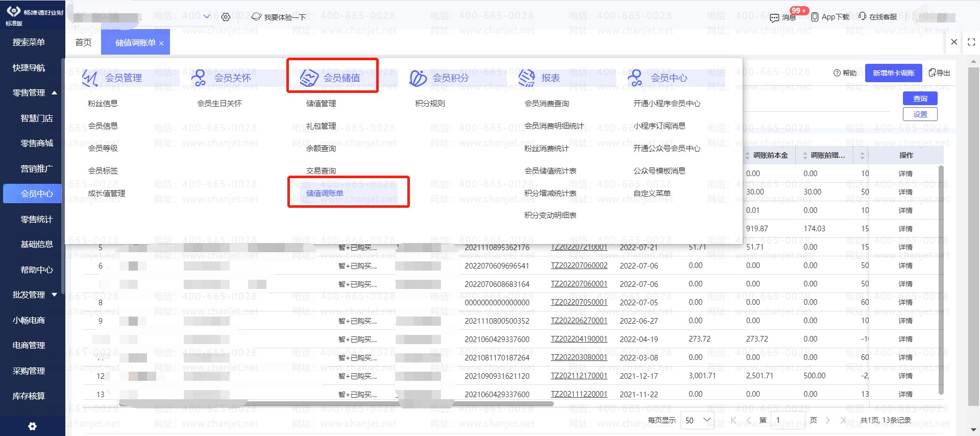Image resolution: width=980 pixels, height=436 pixels.
Task: Click the 查询 button
Action: 920,98
